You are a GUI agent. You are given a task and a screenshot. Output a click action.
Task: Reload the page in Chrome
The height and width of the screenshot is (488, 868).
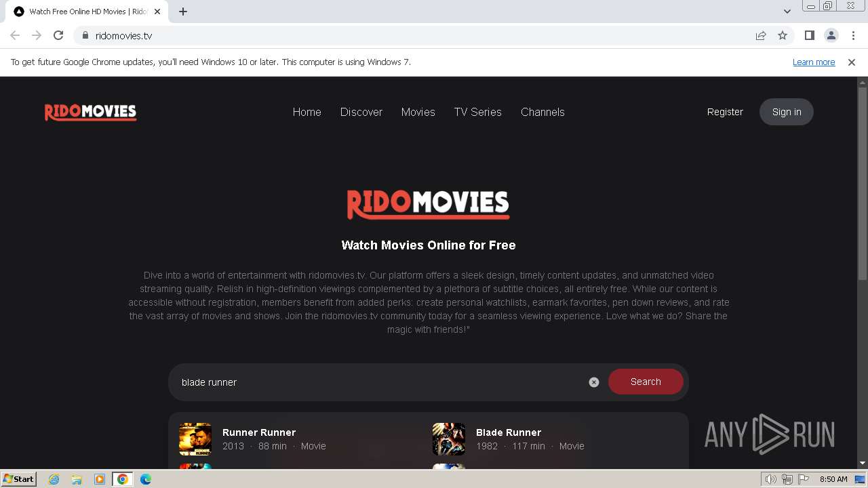(x=58, y=35)
